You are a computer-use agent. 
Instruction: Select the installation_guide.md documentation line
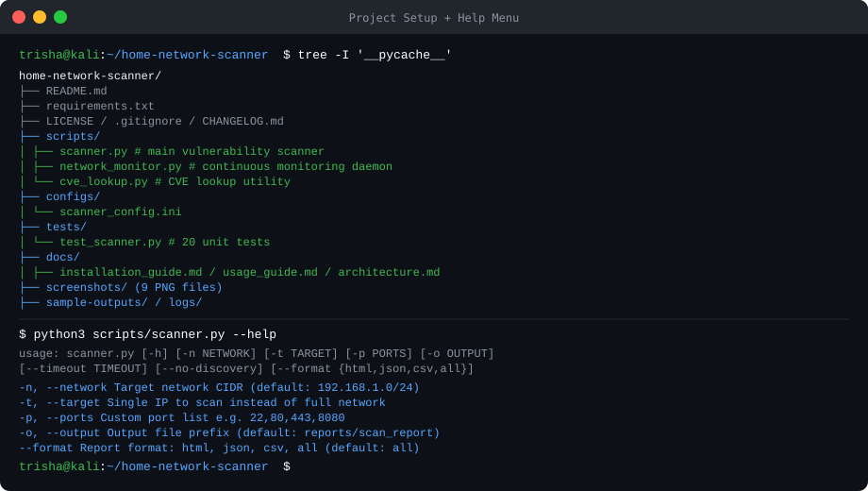(x=250, y=272)
